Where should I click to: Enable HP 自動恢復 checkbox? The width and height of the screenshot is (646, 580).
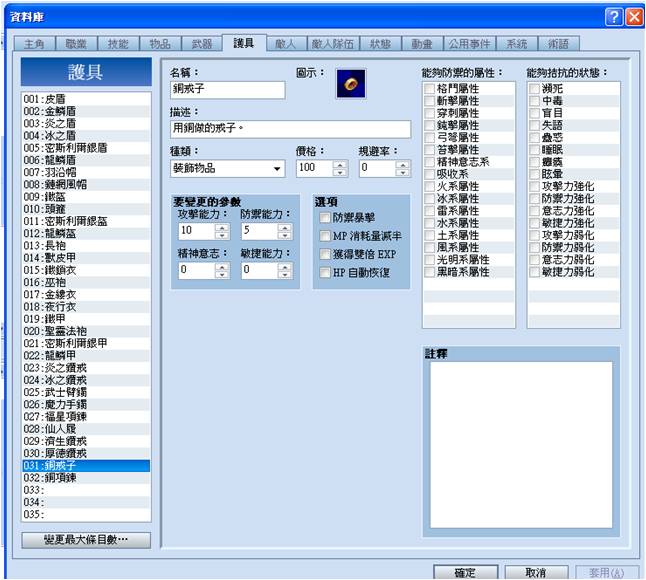point(325,272)
